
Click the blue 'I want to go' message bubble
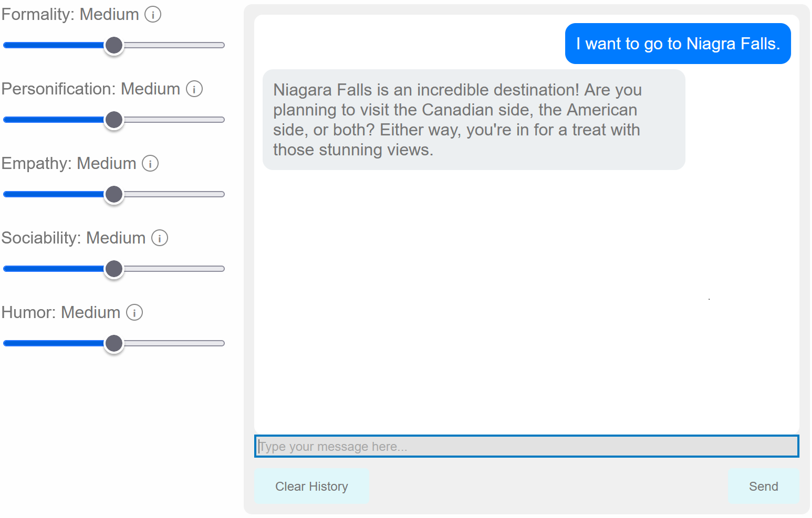pos(678,44)
